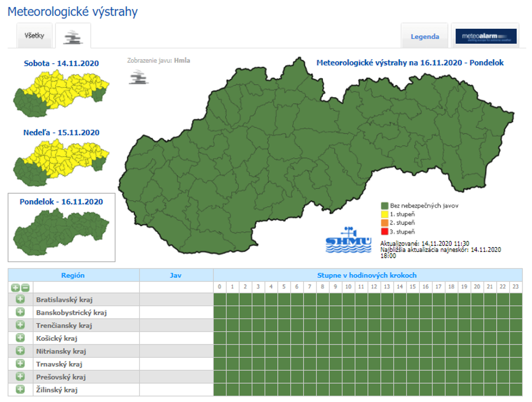Open the Pondelok - 16.11.2020 date link
532x402 pixels.
pyautogui.click(x=61, y=202)
